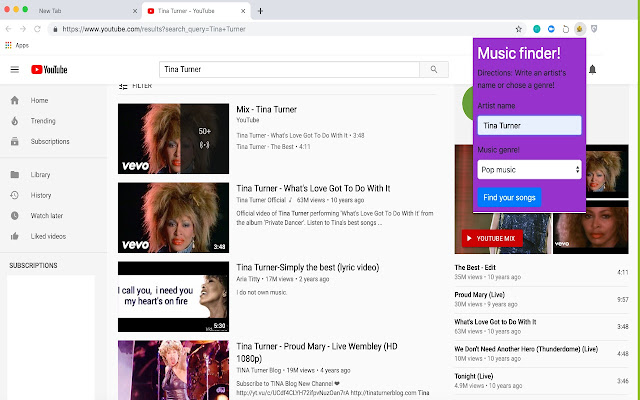Open the Tina Turner Official channel link
Image resolution: width=640 pixels, height=400 pixels.
click(x=261, y=200)
